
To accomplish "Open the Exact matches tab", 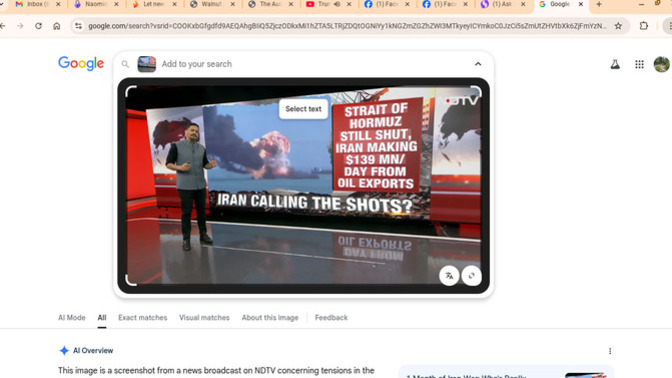I will [x=143, y=318].
